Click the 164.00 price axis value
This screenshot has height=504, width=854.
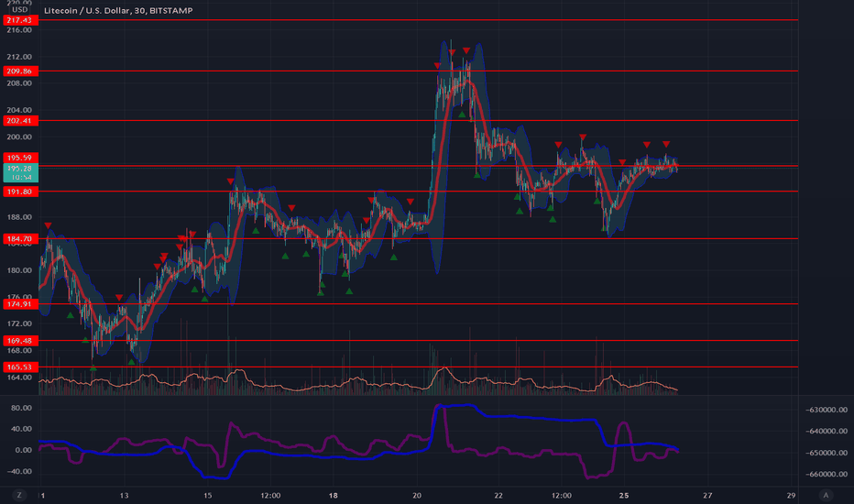click(x=19, y=377)
